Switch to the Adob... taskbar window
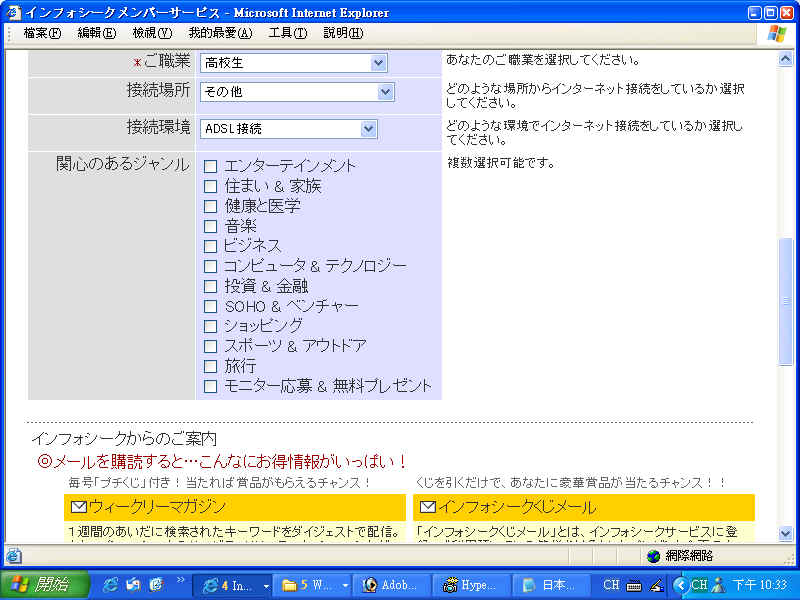The width and height of the screenshot is (800, 600). click(x=392, y=585)
